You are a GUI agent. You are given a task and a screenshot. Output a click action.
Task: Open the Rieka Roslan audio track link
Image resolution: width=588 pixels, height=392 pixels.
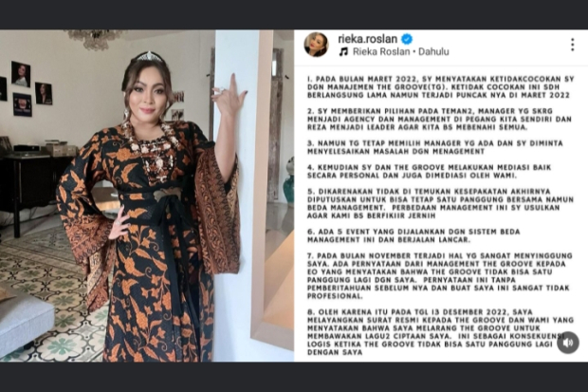tap(381, 51)
